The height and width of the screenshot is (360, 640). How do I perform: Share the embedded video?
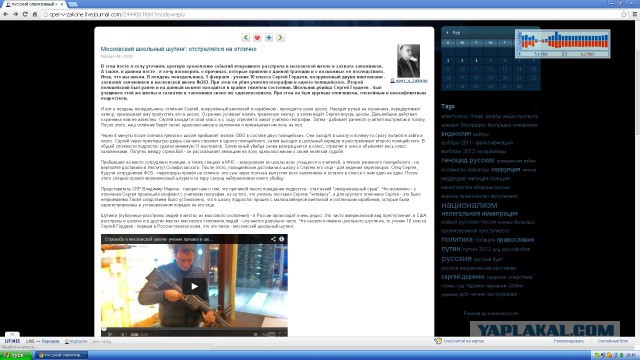coord(273,239)
